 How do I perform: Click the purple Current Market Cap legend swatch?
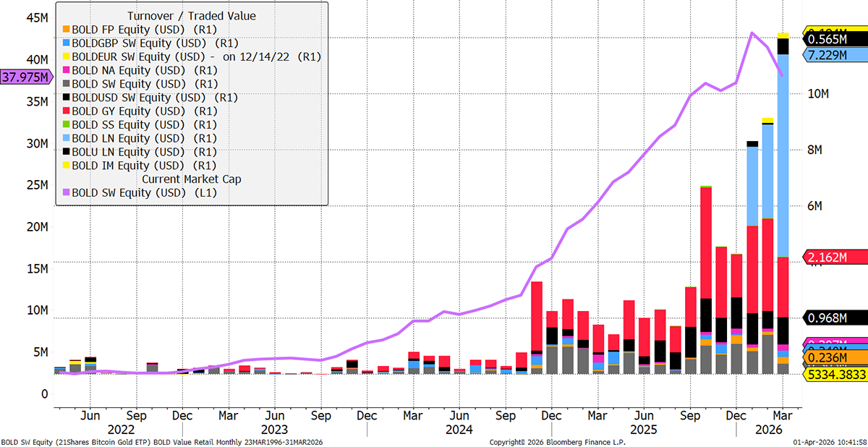pyautogui.click(x=64, y=193)
